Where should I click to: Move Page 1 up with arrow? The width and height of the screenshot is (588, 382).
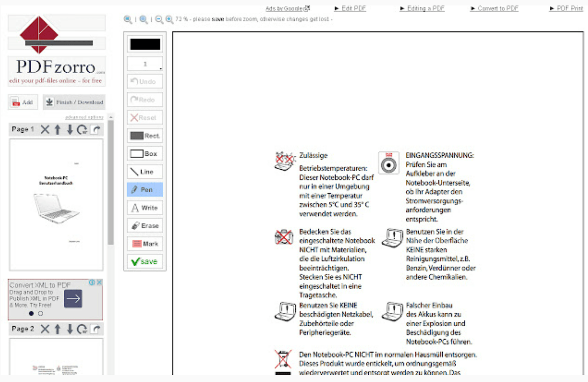pos(58,129)
